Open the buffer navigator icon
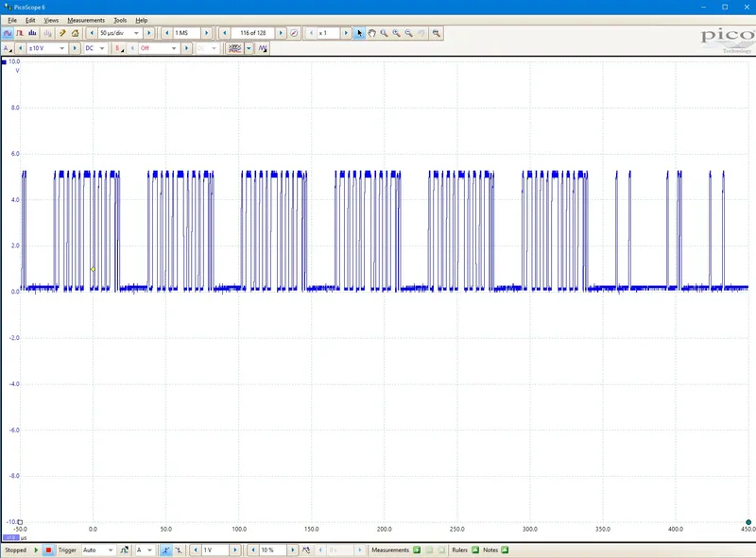 294,33
